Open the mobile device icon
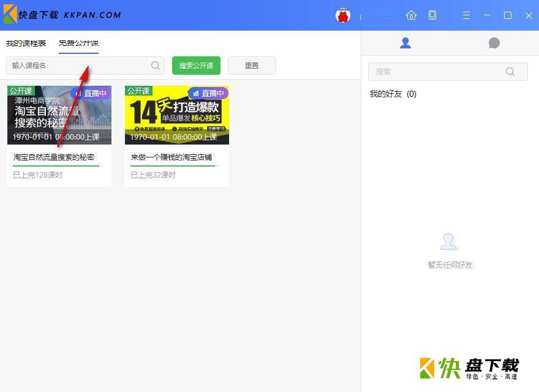The width and height of the screenshot is (539, 392). coord(432,15)
